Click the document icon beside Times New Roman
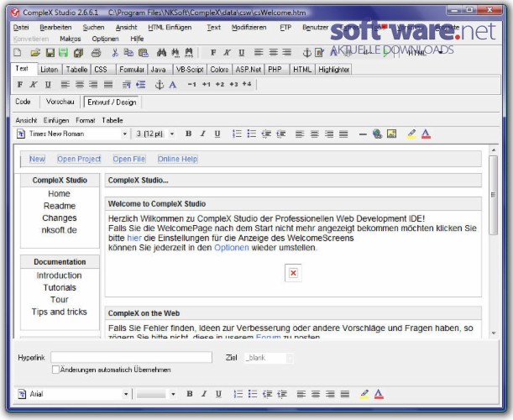Viewport: 513px width, 420px height. point(21,134)
